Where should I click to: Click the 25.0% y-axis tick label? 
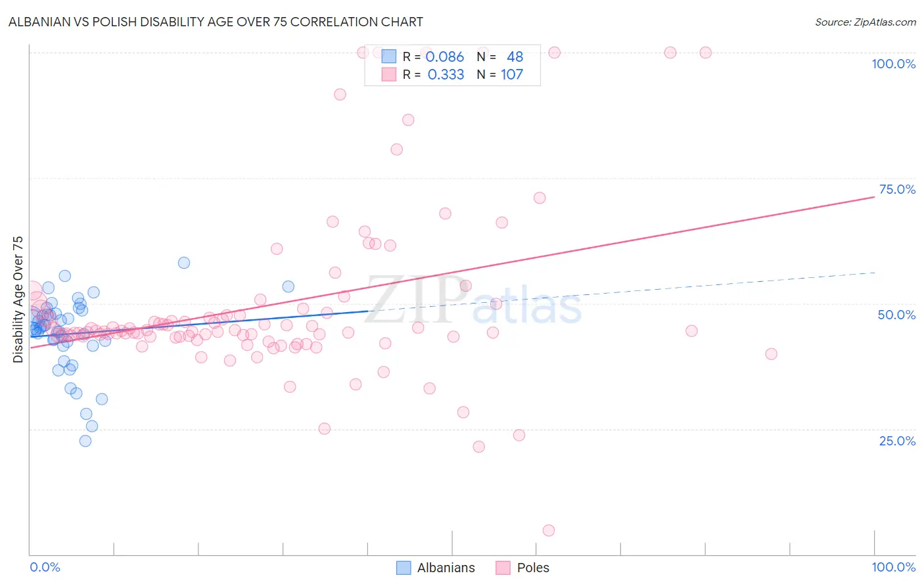point(898,441)
